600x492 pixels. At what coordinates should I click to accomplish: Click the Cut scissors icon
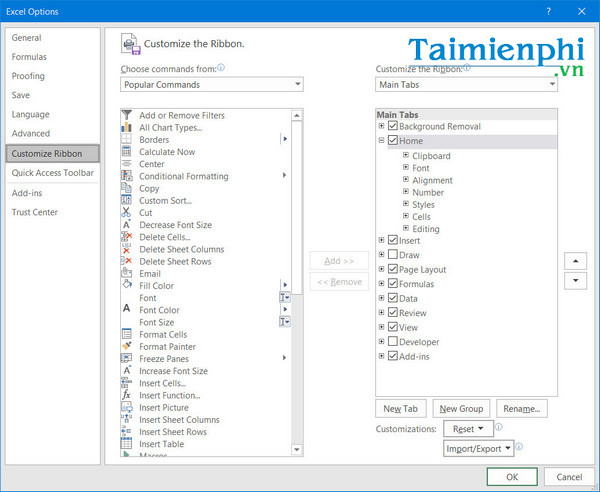coord(127,212)
